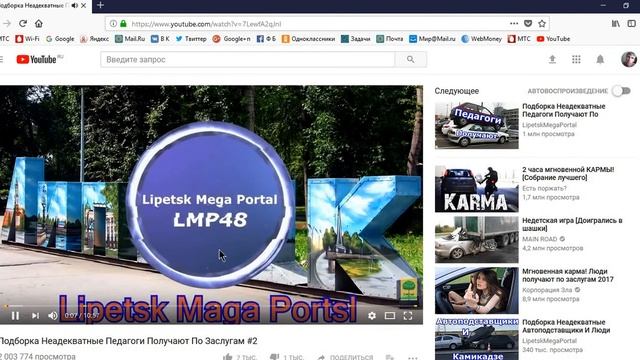Image resolution: width=640 pixels, height=360 pixels.
Task: Open title Недетская игра [Доигрались в шашки]
Action: pos(572,224)
